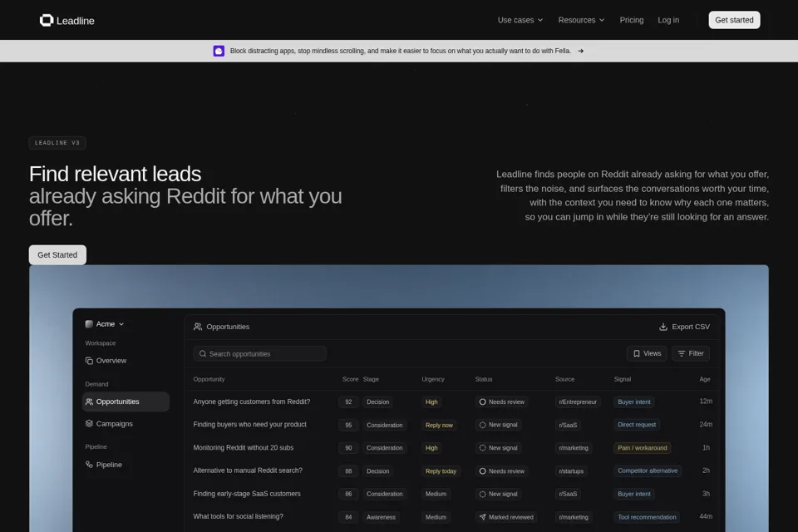Click the Get started button in navbar
This screenshot has width=798, height=532.
coord(734,20)
